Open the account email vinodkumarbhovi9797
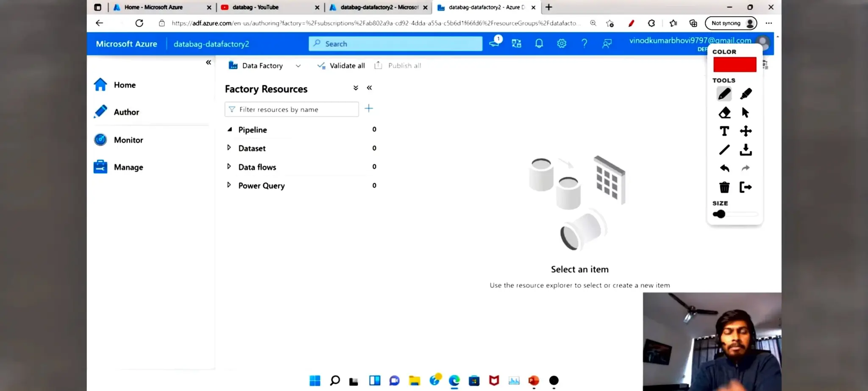Image resolution: width=868 pixels, height=391 pixels. pos(690,41)
